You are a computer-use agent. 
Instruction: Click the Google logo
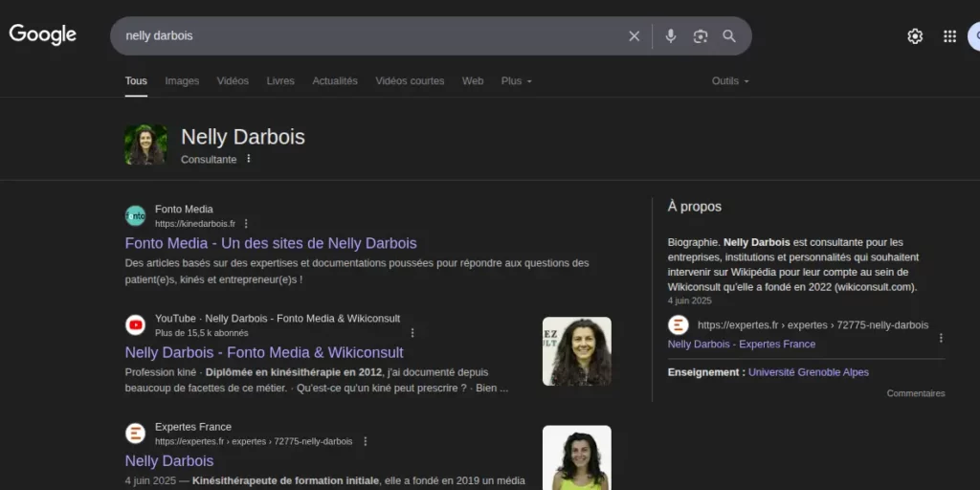coord(42,35)
